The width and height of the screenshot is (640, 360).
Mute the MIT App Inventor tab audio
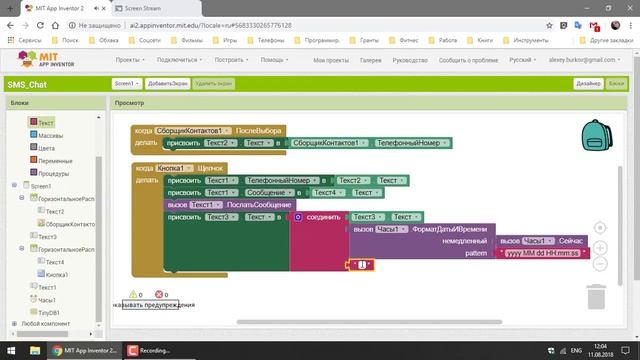tap(96, 8)
